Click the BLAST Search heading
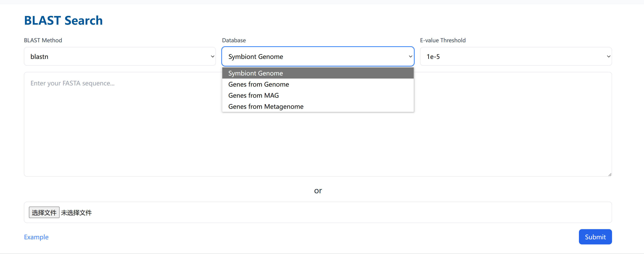644x254 pixels. (63, 20)
